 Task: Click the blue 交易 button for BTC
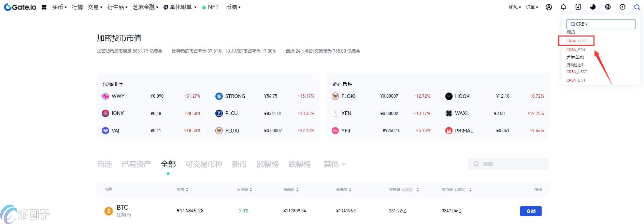coord(531,211)
